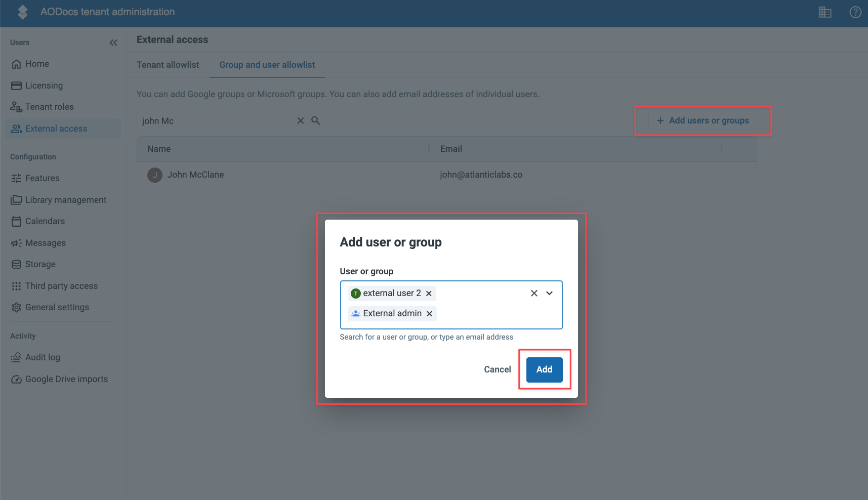Image resolution: width=868 pixels, height=500 pixels.
Task: Click the AODocs logo icon
Action: [x=22, y=12]
